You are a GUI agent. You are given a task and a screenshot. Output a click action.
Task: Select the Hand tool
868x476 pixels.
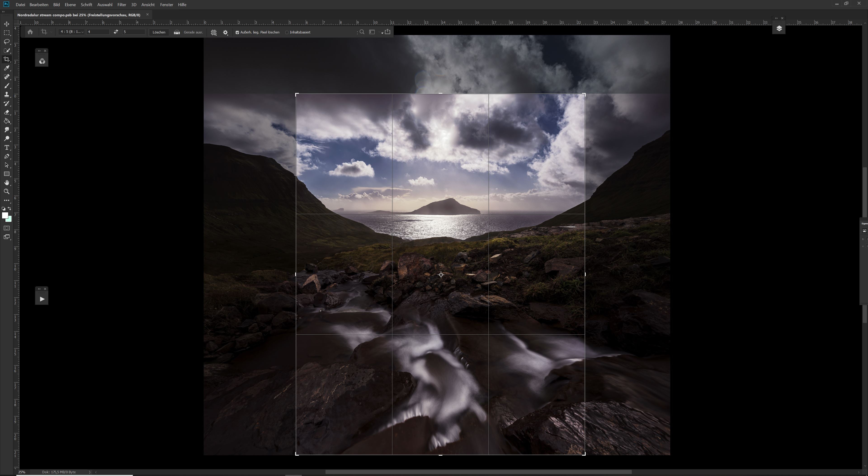point(7,183)
